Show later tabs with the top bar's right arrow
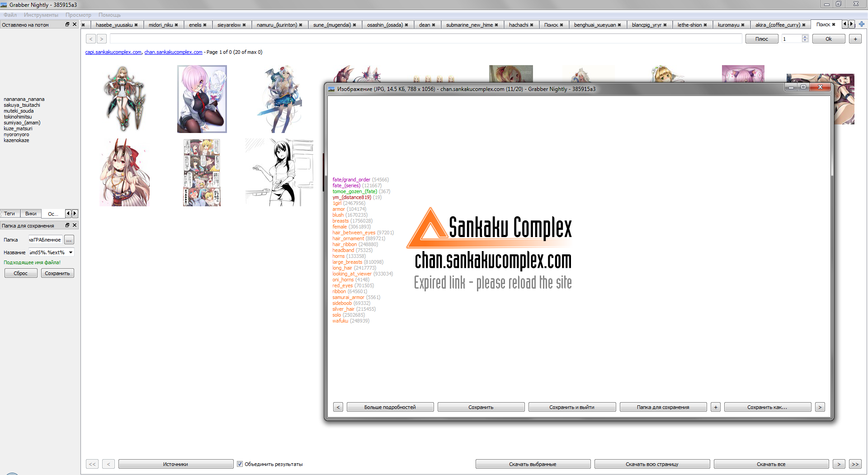This screenshot has height=475, width=868. [x=852, y=24]
